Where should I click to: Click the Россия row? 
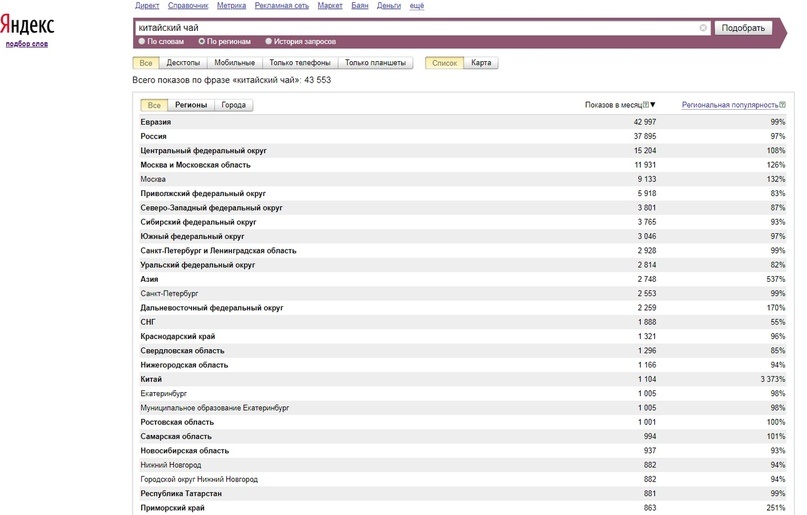[x=463, y=136]
